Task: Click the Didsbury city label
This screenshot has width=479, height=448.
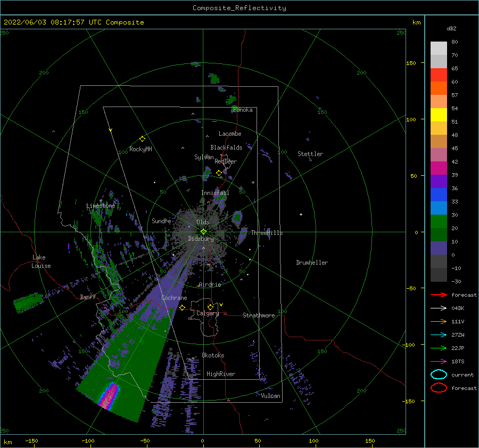Action: [x=201, y=239]
